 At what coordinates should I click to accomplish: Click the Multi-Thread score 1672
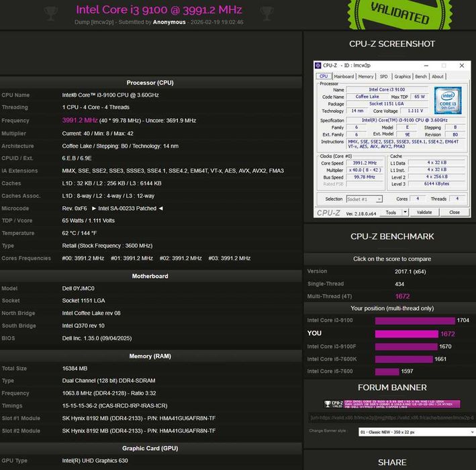pos(402,296)
